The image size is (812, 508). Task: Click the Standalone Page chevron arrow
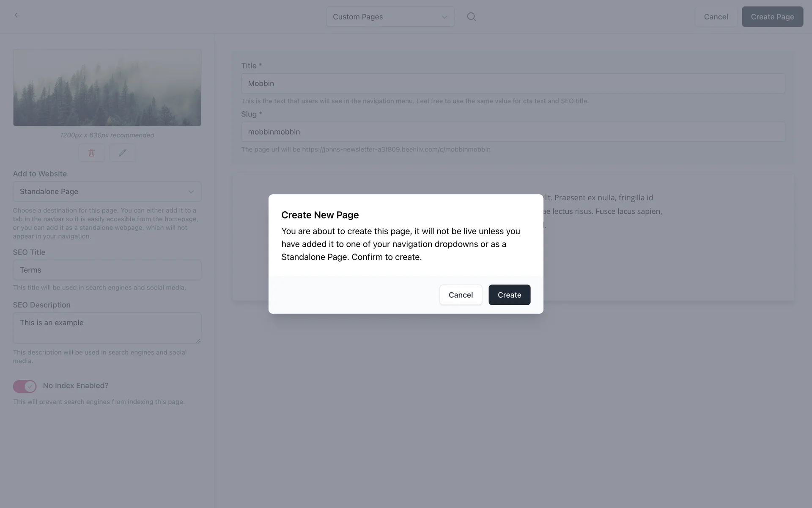click(191, 192)
